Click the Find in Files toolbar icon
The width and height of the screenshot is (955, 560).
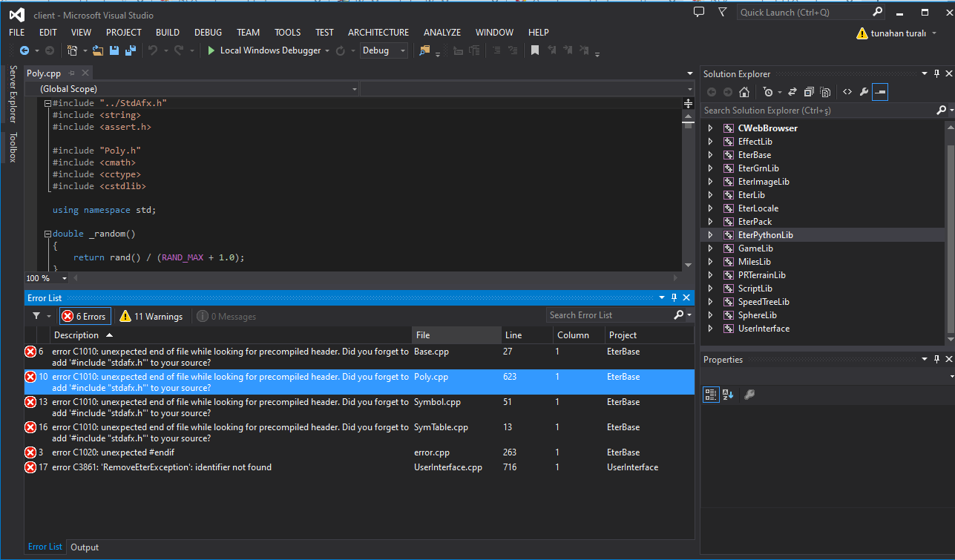(424, 50)
